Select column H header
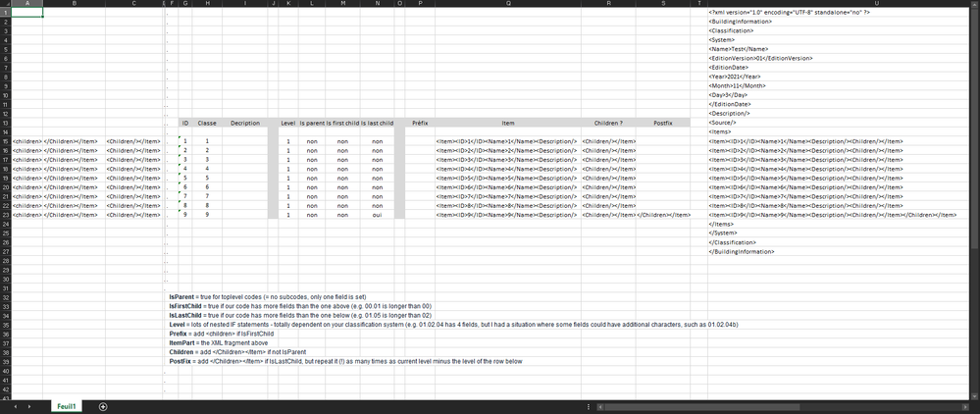This screenshot has width=980, height=414. pos(207,3)
